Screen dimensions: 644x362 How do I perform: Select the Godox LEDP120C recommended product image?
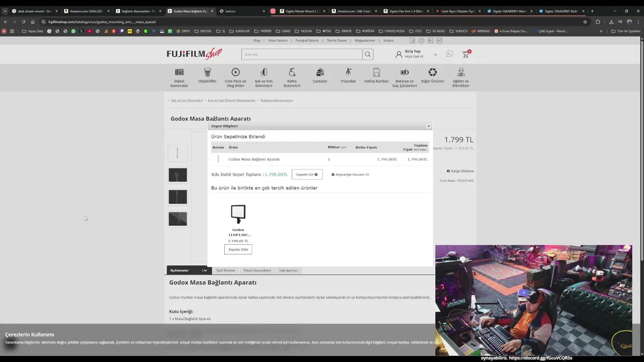(x=238, y=214)
